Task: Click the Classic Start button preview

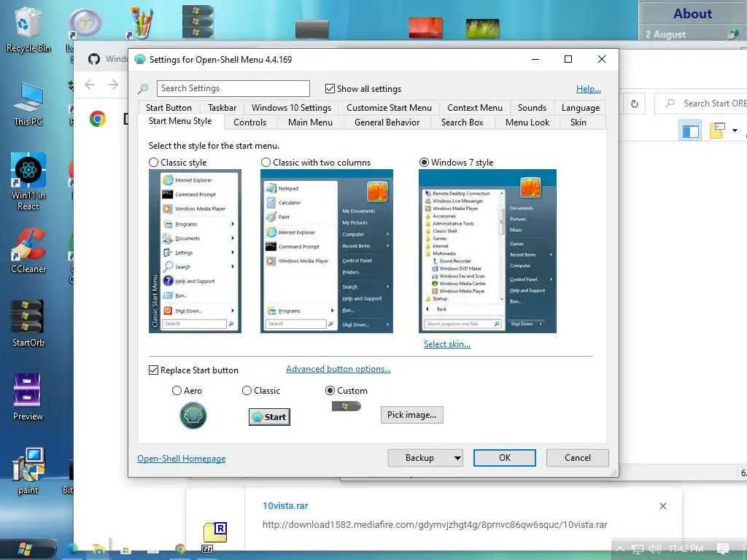Action: click(269, 416)
